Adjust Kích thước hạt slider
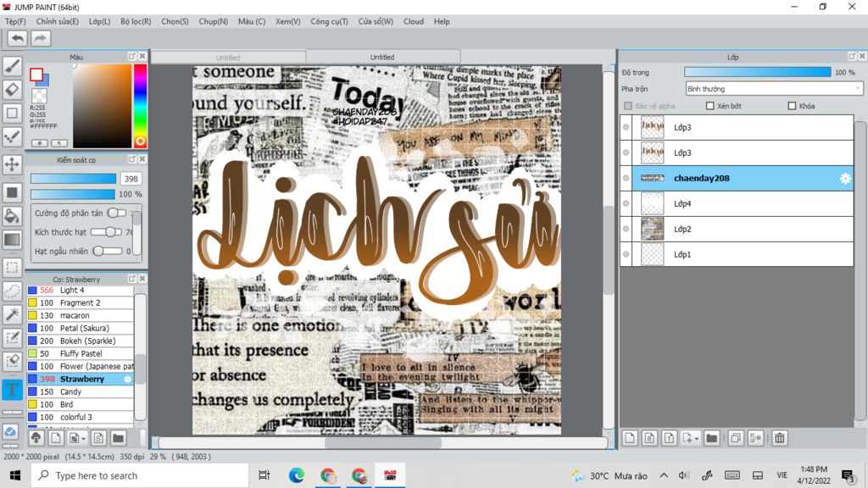This screenshot has width=868, height=488. (x=106, y=232)
